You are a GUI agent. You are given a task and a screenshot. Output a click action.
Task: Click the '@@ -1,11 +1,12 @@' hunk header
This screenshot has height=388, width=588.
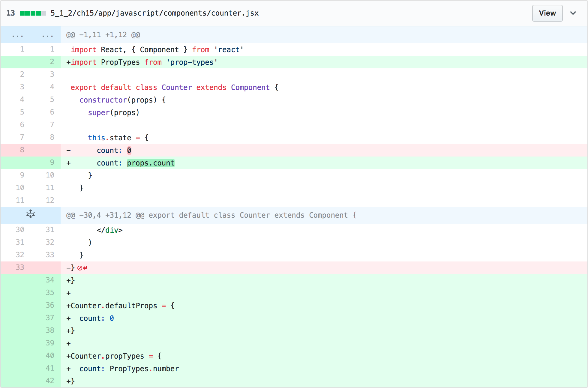pos(103,35)
